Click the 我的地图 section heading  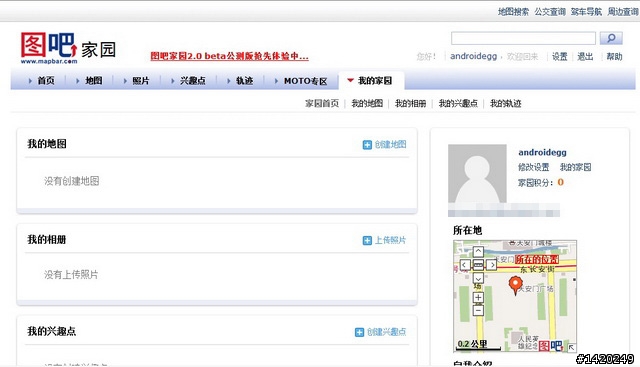47,144
